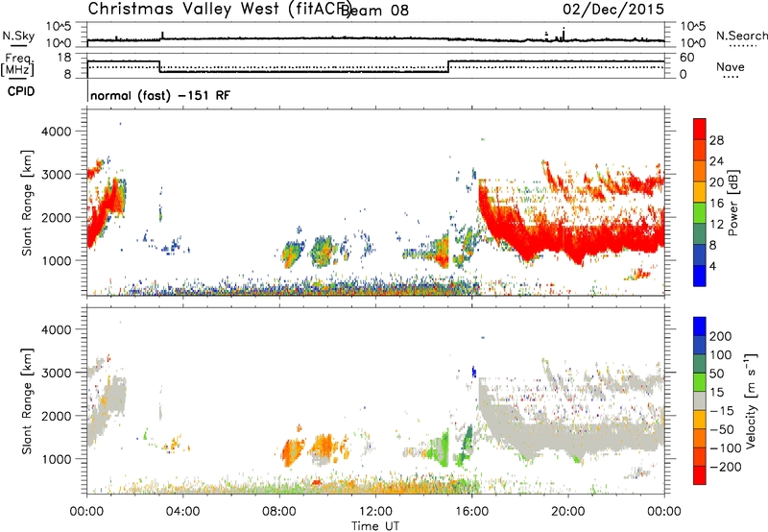
Task: Click the 'Velocity [m s-1]' axis label
Action: click(751, 401)
